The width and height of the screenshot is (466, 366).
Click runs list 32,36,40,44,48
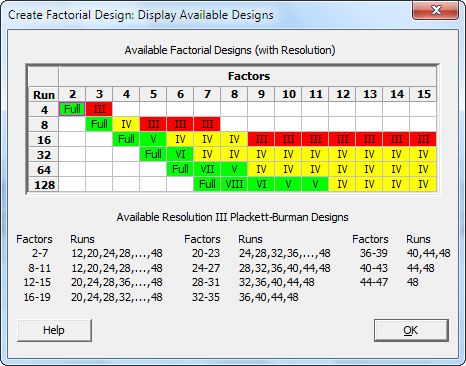coord(277,283)
